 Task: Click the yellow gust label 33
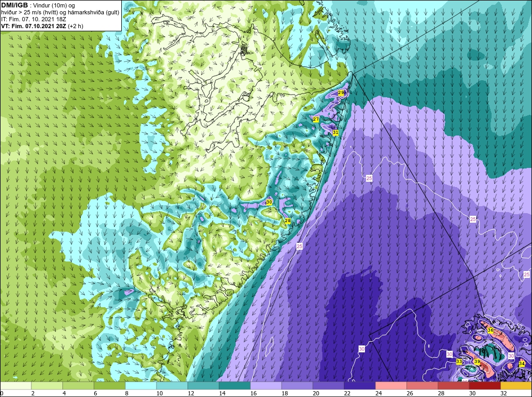coord(459,362)
